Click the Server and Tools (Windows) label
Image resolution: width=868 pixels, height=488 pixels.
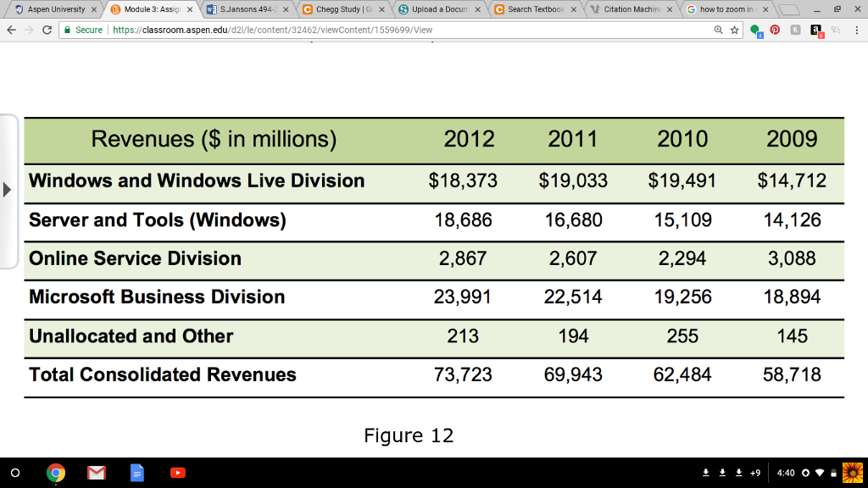(158, 221)
